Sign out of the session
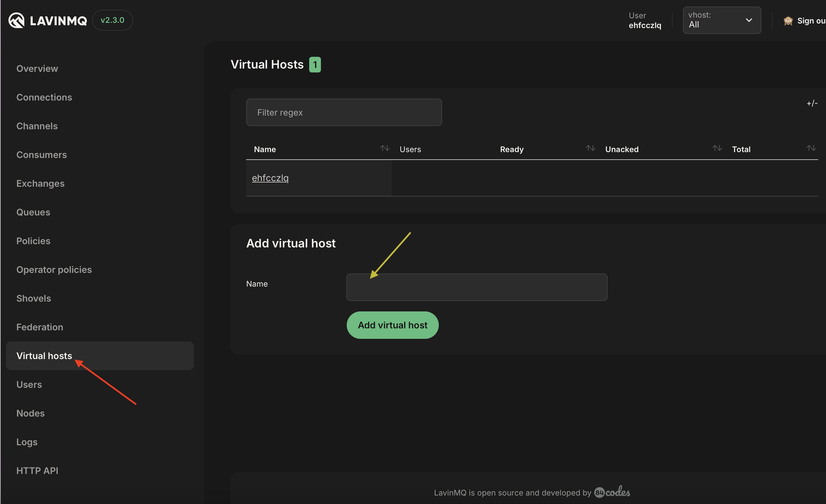826x504 pixels. point(811,21)
